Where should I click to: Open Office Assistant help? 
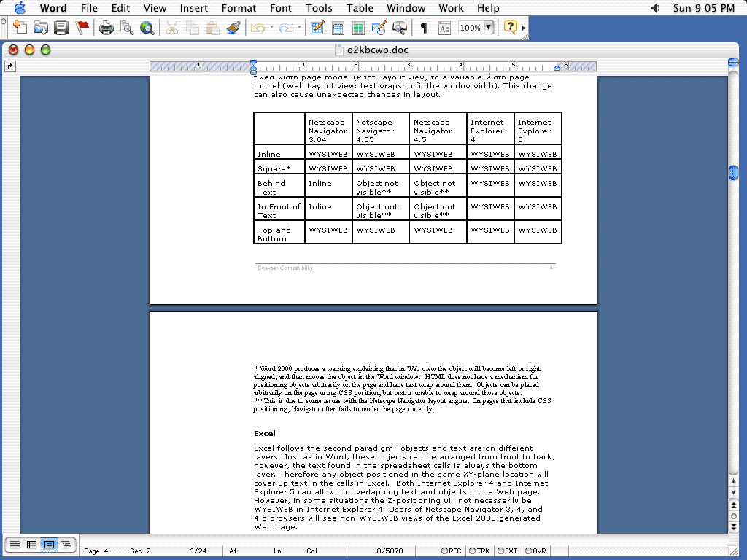pos(510,27)
